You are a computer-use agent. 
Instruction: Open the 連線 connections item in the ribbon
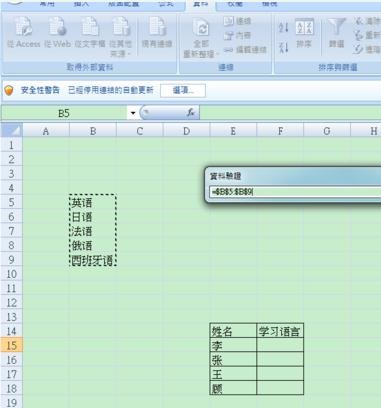(237, 21)
